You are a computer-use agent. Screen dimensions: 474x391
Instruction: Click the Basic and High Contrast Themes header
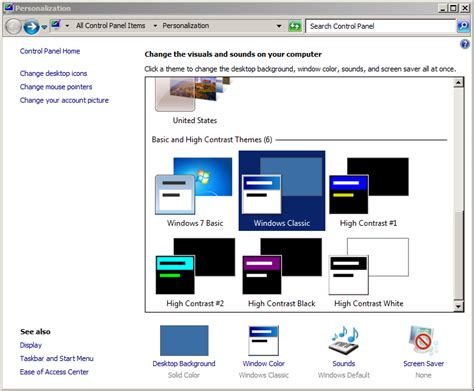click(212, 140)
